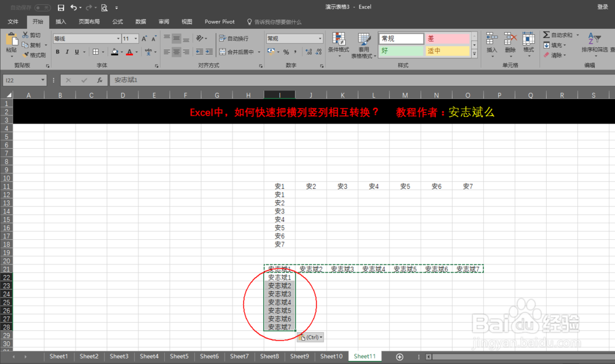Expand font color dropdown arrow

pyautogui.click(x=137, y=52)
